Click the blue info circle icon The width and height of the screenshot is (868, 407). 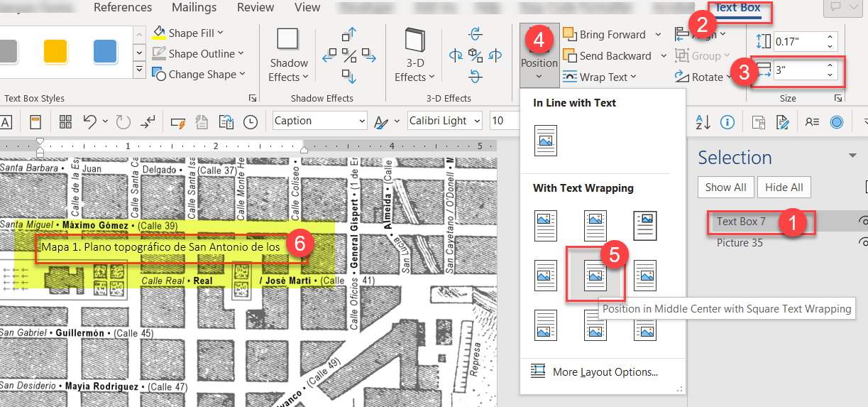click(x=727, y=121)
